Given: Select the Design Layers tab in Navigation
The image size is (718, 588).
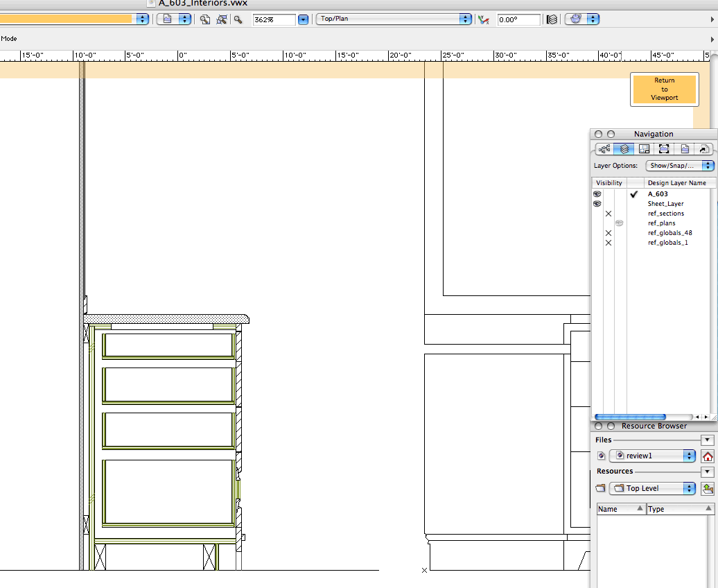Looking at the screenshot, I should [624, 149].
